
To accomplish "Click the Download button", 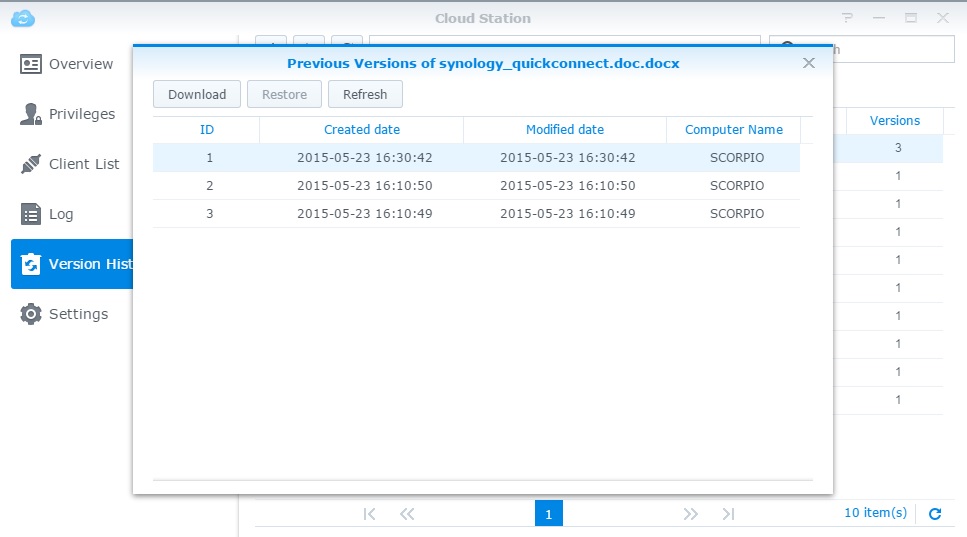I will (197, 94).
